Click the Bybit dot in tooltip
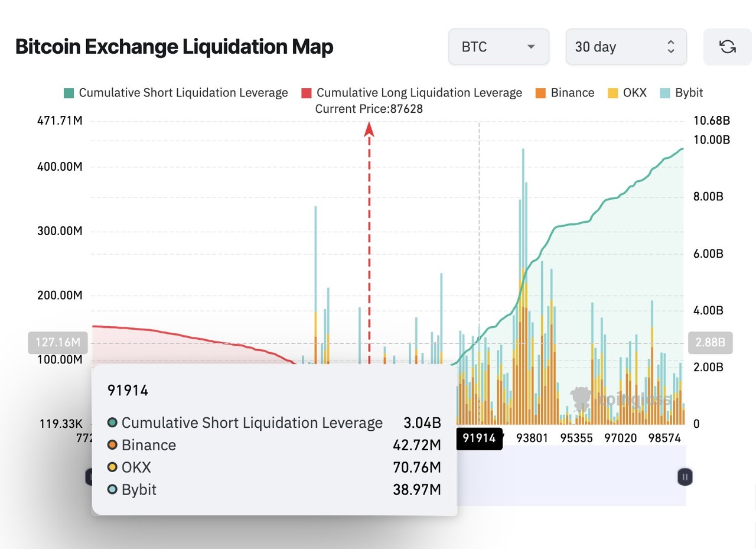This screenshot has width=756, height=549. (x=112, y=490)
